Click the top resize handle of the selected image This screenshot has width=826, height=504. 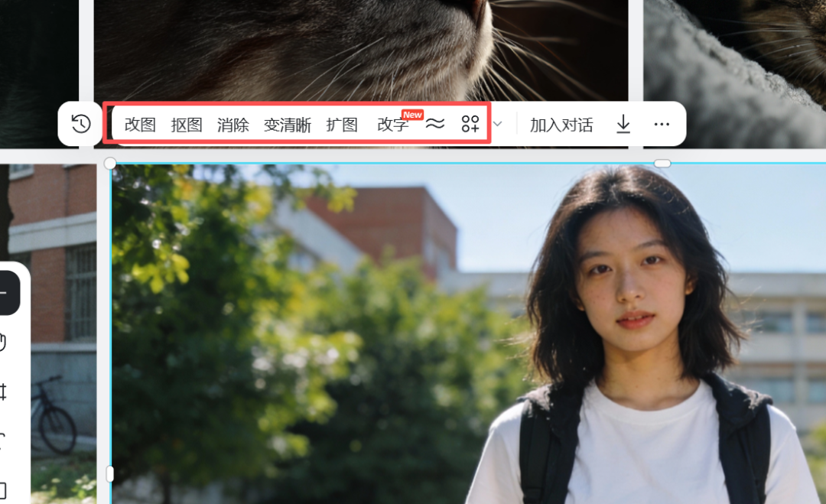664,161
